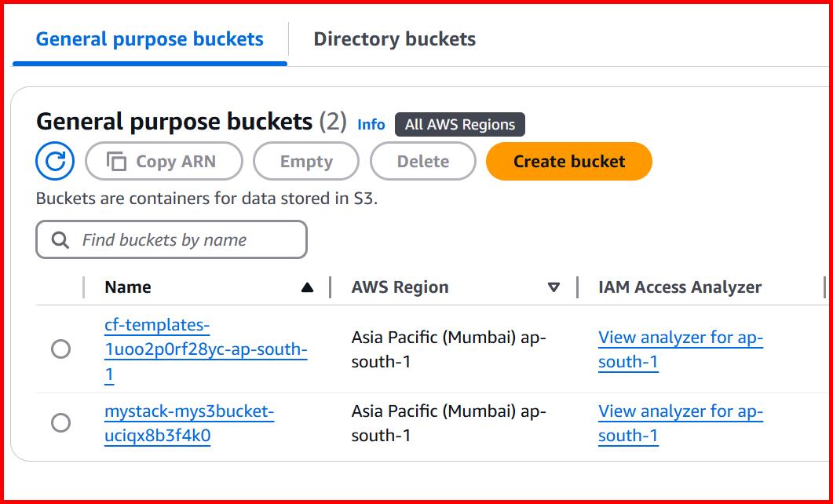
Task: Refresh the buckets list
Action: (55, 161)
